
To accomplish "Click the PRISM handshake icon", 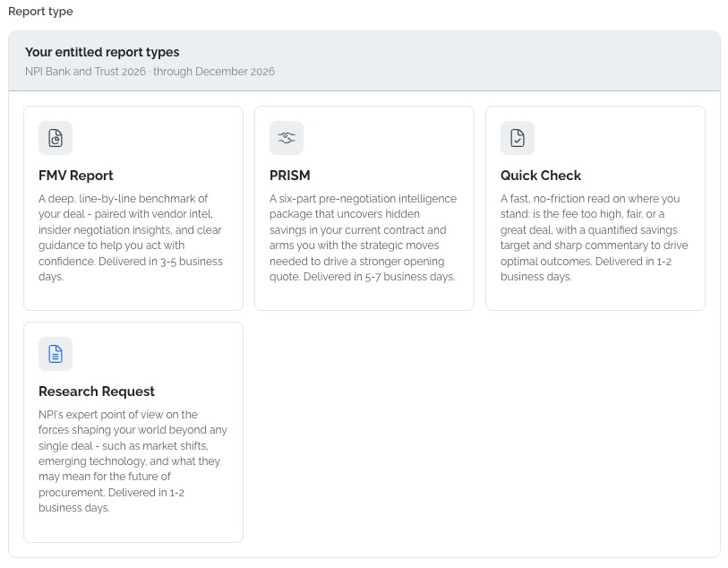I will [x=287, y=138].
